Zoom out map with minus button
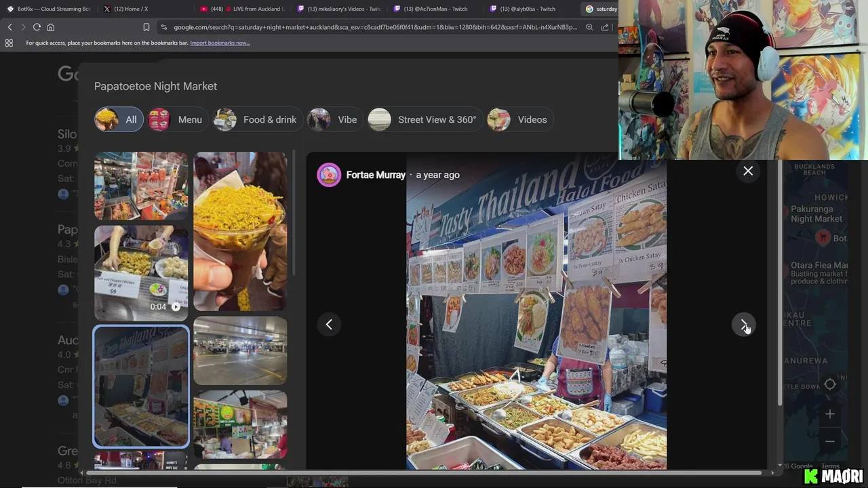 coord(830,441)
